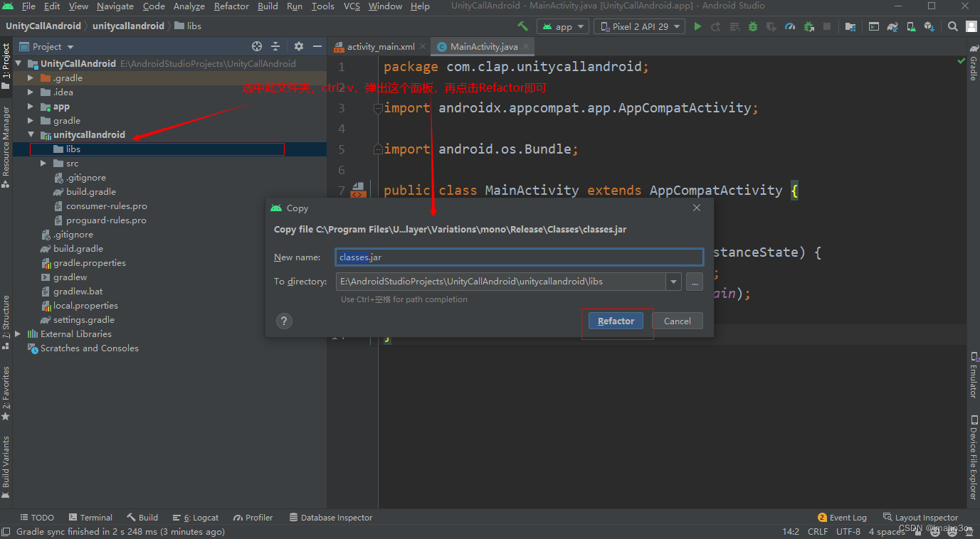Expand the .idea folder
This screenshot has width=980, height=539.
pos(31,92)
